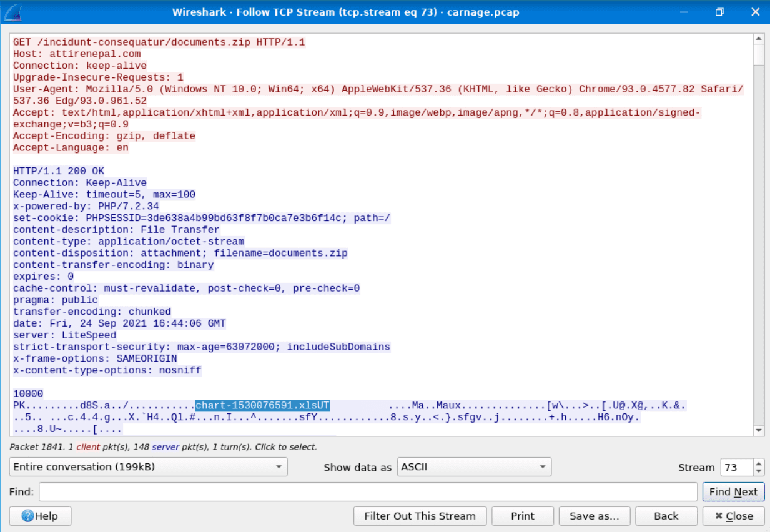The image size is (770, 532).
Task: Click the scroll down arrow of stream view
Action: [759, 430]
